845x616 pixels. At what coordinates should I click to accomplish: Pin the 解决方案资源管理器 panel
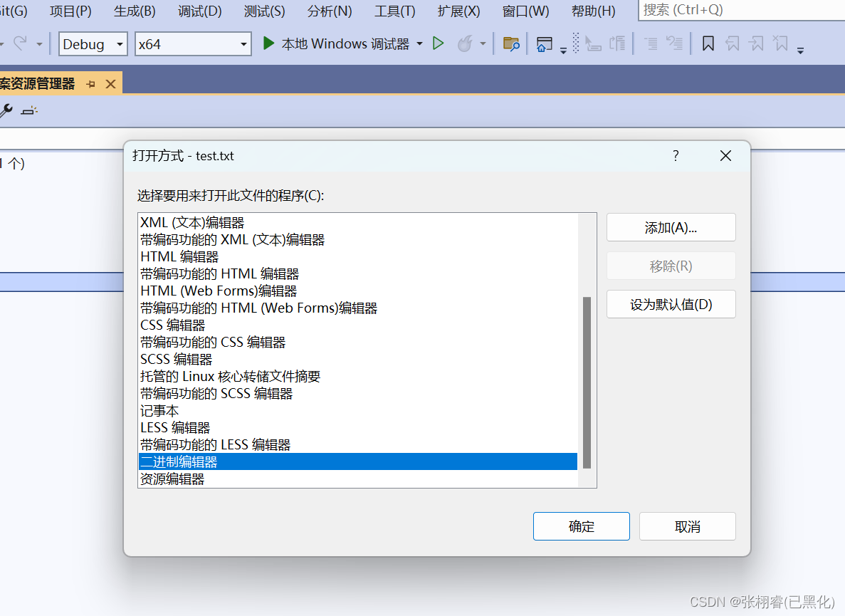(x=91, y=83)
